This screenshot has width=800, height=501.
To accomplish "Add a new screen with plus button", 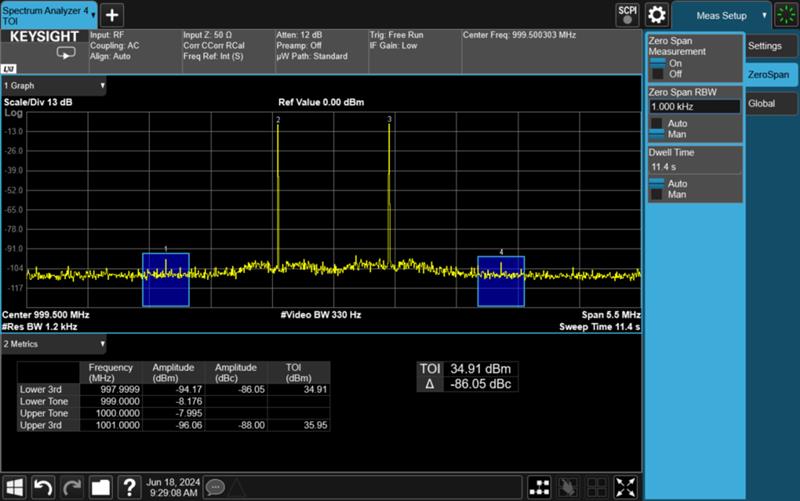I will pos(112,15).
